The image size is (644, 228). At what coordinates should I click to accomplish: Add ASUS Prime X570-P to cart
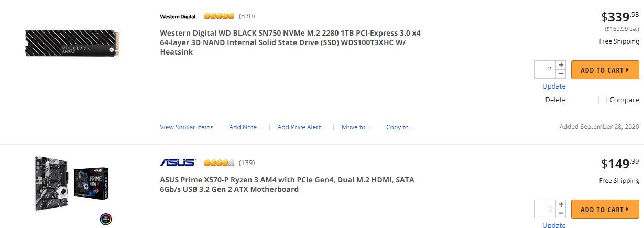tap(605, 209)
